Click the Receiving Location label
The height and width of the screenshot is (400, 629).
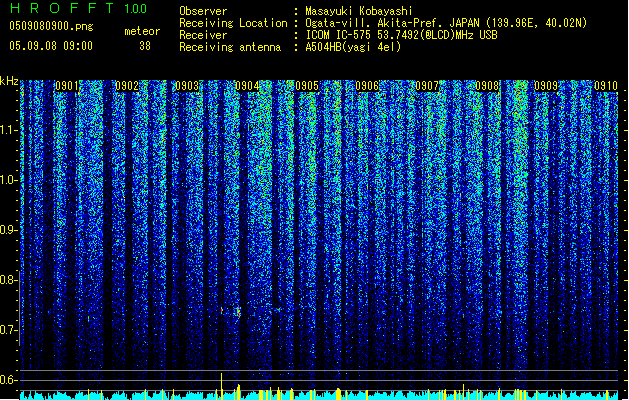coord(233,23)
